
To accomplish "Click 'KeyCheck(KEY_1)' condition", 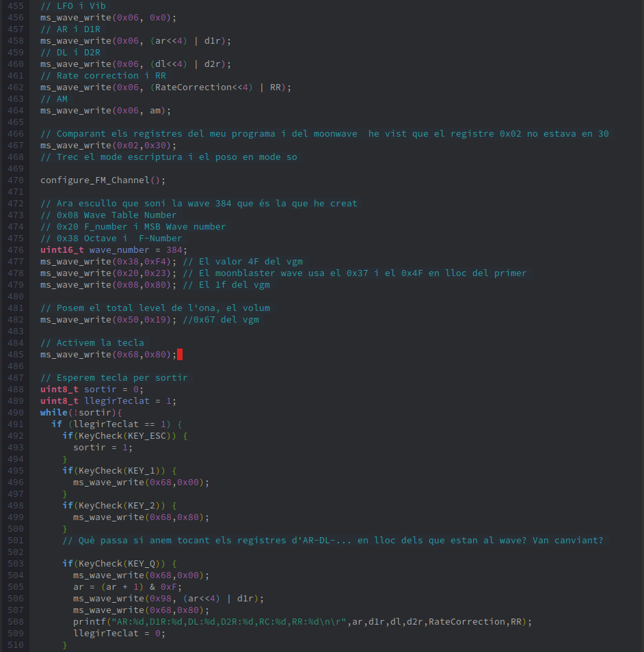I will 120,472.
